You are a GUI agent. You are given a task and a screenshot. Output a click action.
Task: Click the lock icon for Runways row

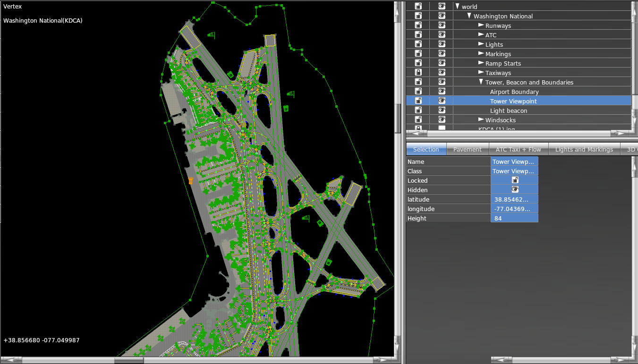pyautogui.click(x=418, y=25)
